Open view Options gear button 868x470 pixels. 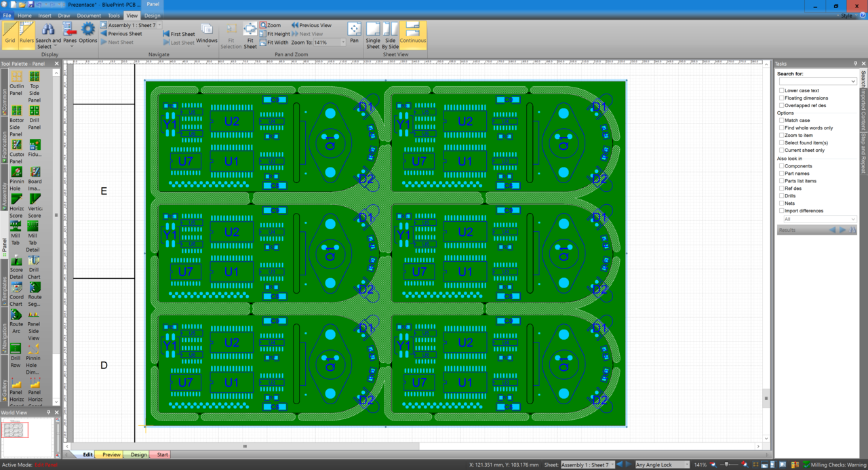[88, 34]
